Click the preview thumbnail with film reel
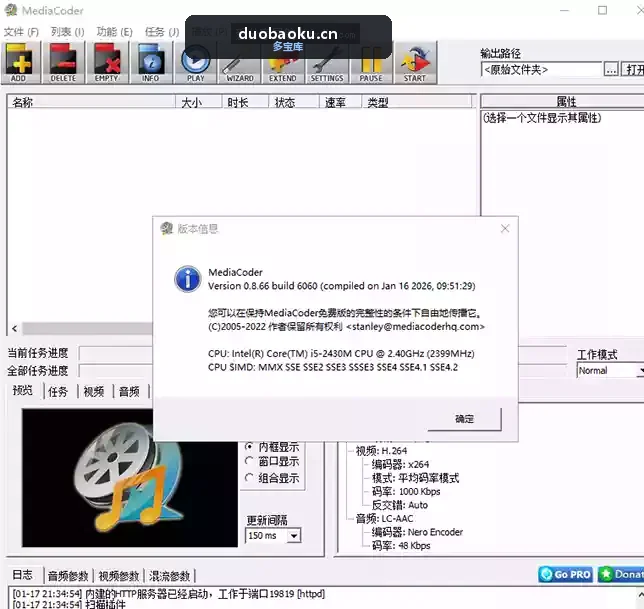Image resolution: width=644 pixels, height=609 pixels. pyautogui.click(x=130, y=478)
